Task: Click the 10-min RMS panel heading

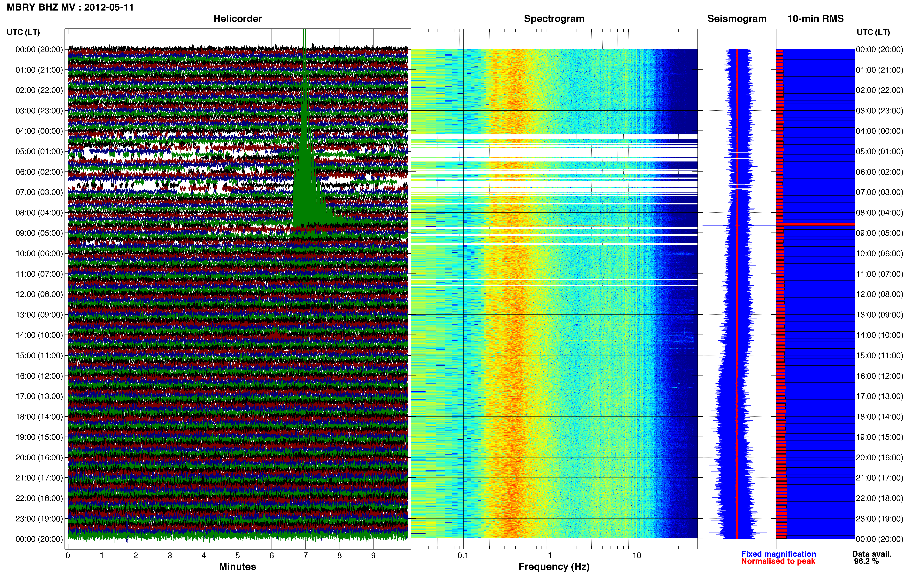Action: [x=816, y=19]
